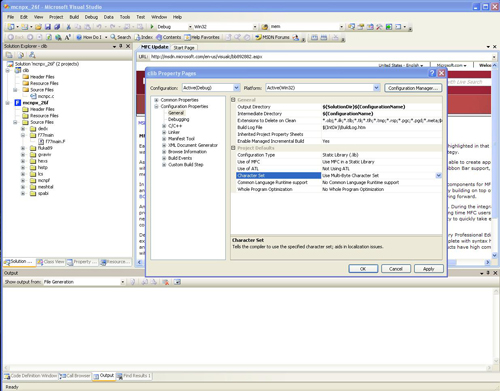Start debugging with the green play icon
The height and width of the screenshot is (391, 500).
152,27
